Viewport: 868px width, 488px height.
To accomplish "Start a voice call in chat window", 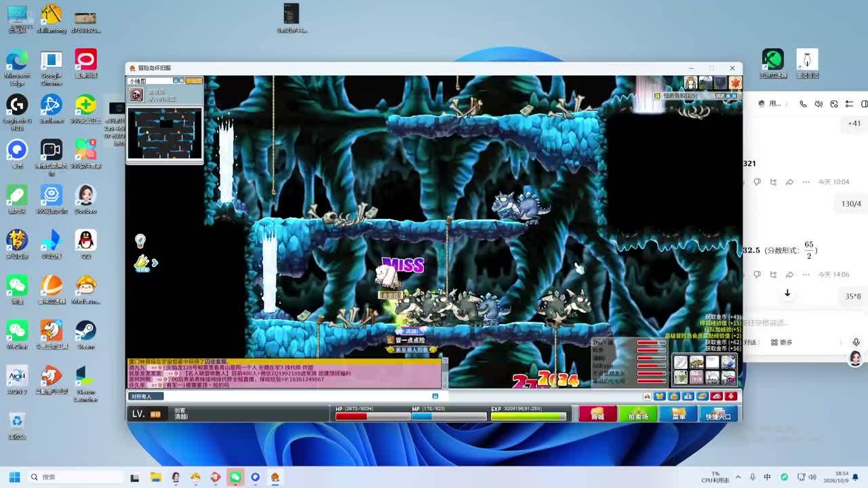I will 803,104.
